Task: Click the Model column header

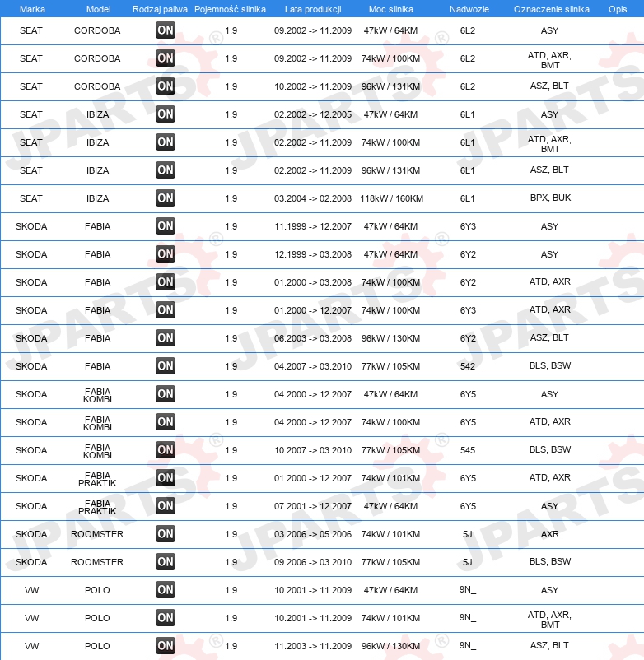Action: (x=98, y=9)
